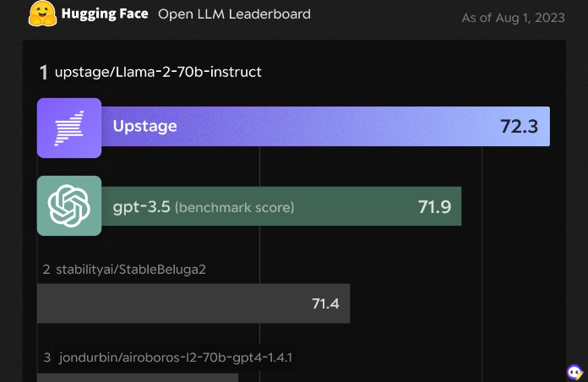588x382 pixels.
Task: Click the gpt-3.5 label in the green bar
Action: [x=141, y=206]
